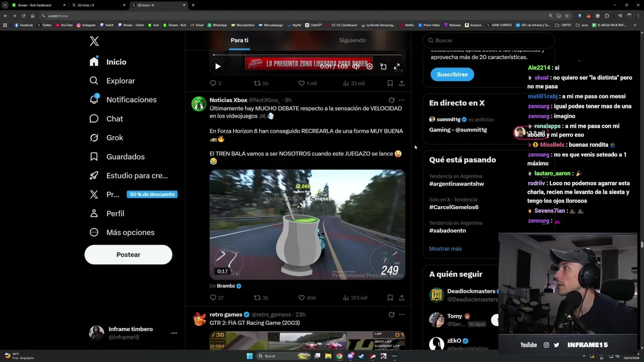Reply to the post with 3 comments
The width and height of the screenshot is (644, 362).
tap(215, 83)
